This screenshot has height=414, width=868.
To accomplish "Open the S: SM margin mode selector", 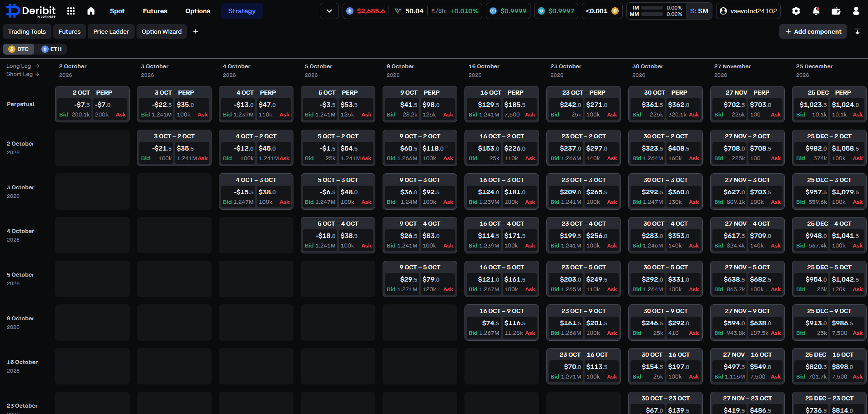I will click(699, 11).
